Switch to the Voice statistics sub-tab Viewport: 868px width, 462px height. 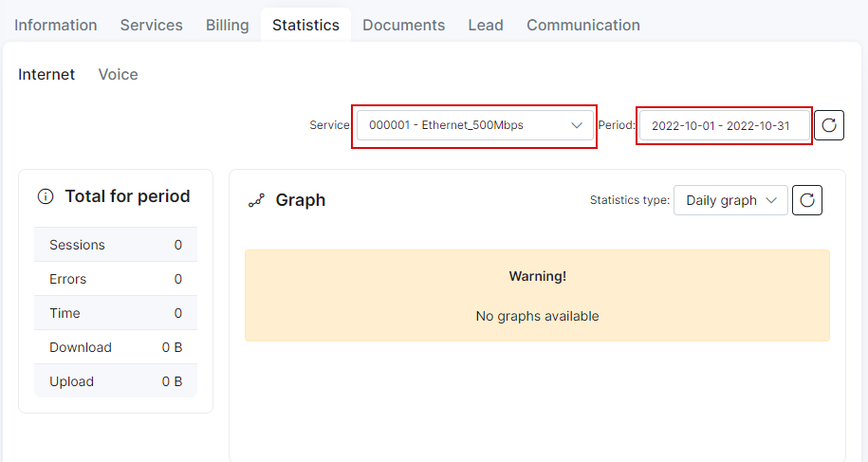(x=118, y=74)
